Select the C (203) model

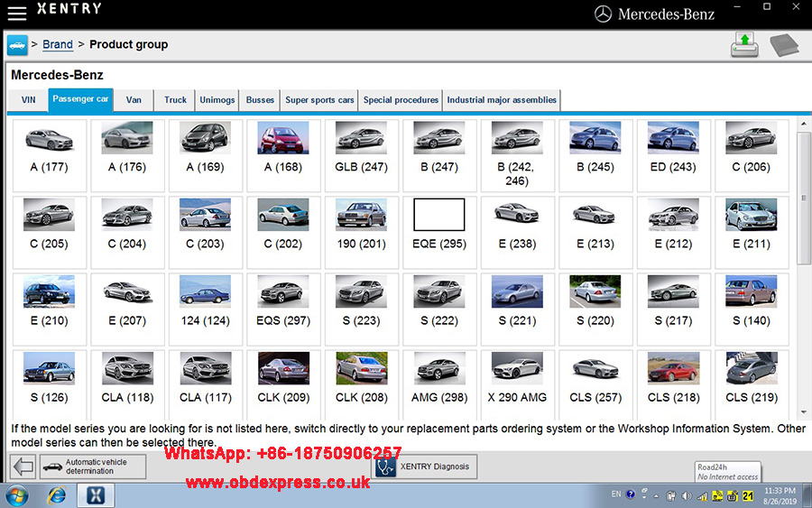[x=206, y=232]
